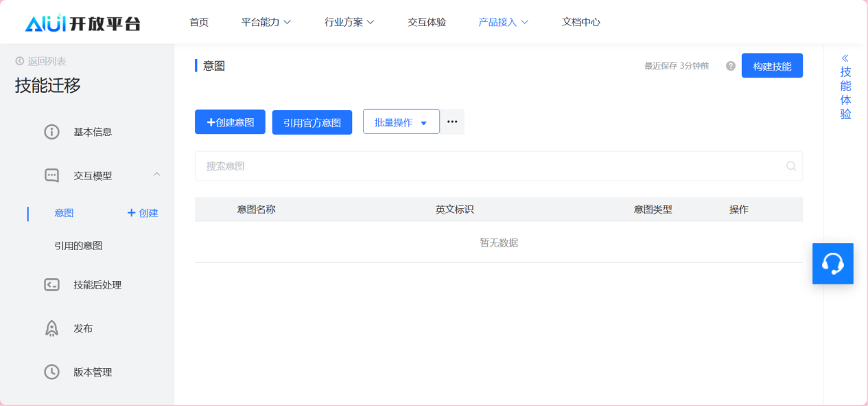Open the three-dot more options button
The image size is (868, 406).
coord(452,122)
